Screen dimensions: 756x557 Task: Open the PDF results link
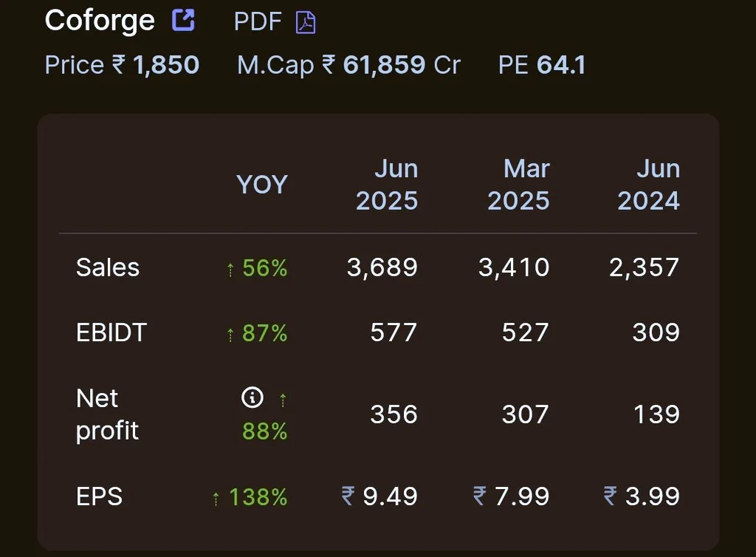(258, 21)
